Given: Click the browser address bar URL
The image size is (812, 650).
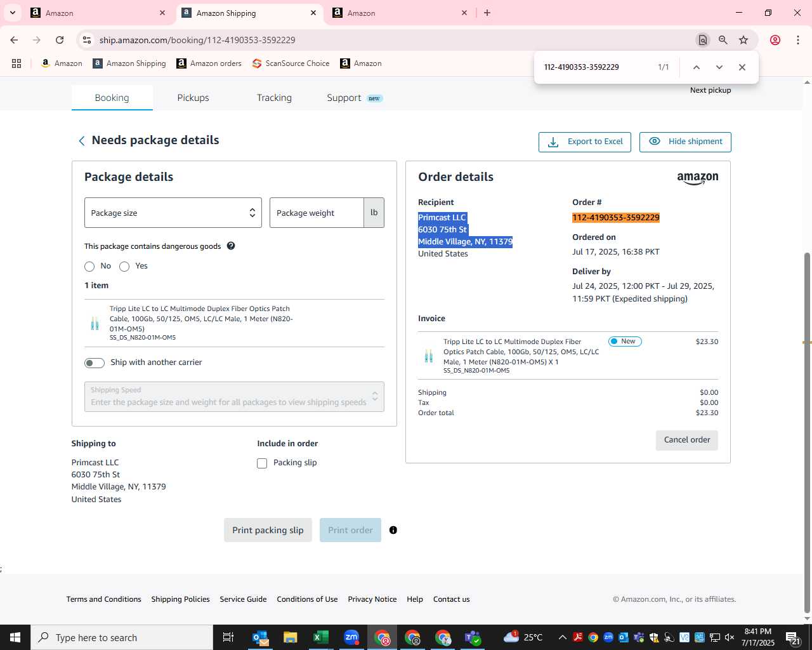Looking at the screenshot, I should point(197,40).
